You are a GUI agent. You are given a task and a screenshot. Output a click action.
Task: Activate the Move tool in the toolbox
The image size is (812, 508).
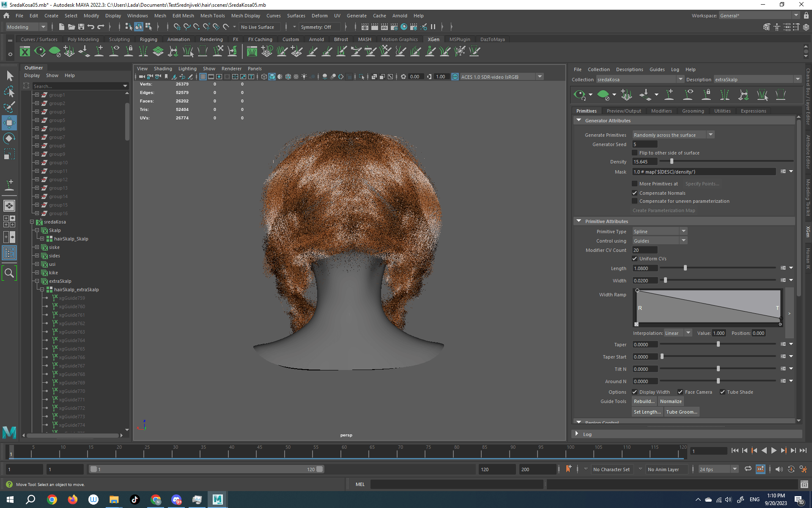[x=9, y=123]
